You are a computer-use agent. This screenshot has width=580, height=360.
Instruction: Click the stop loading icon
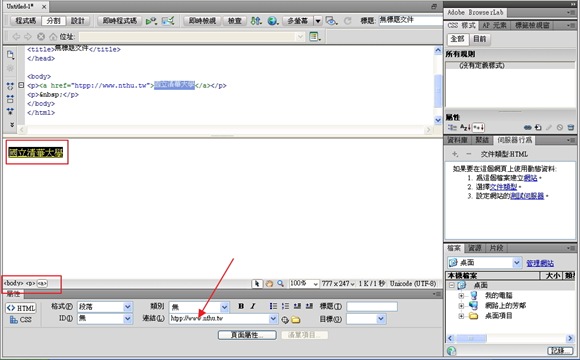point(41,37)
